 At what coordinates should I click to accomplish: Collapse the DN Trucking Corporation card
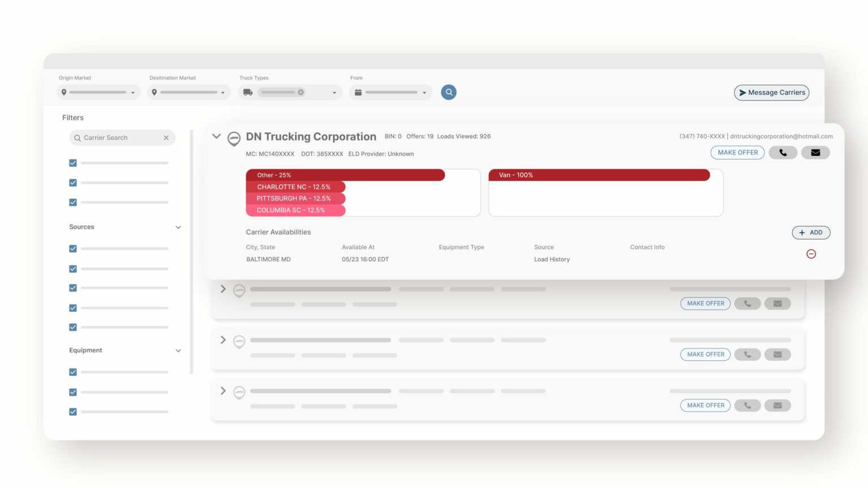(x=216, y=136)
